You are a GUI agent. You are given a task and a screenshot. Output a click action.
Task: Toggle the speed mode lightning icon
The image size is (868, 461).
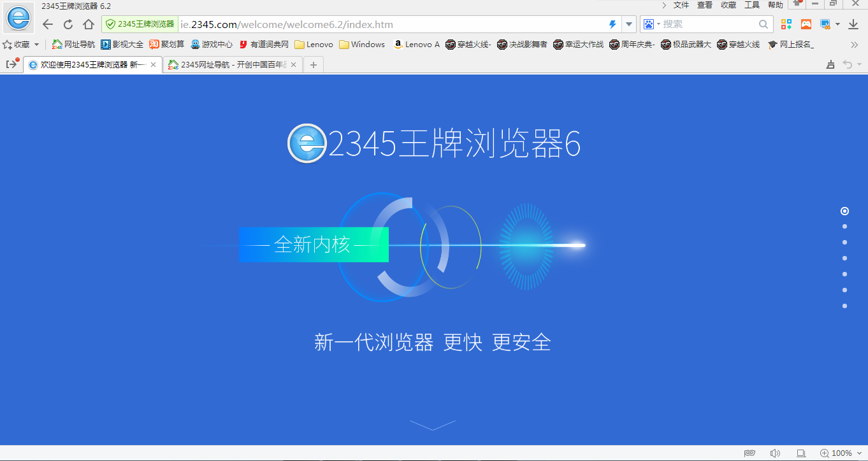click(x=612, y=24)
